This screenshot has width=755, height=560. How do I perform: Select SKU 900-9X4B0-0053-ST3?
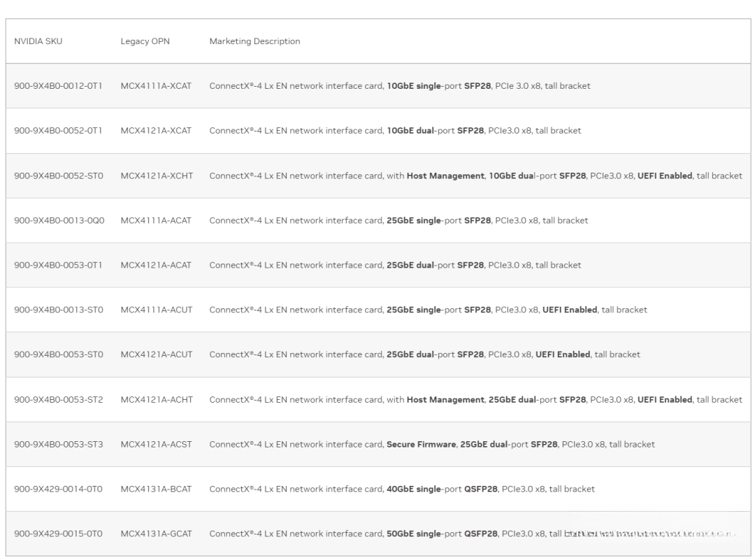59,445
